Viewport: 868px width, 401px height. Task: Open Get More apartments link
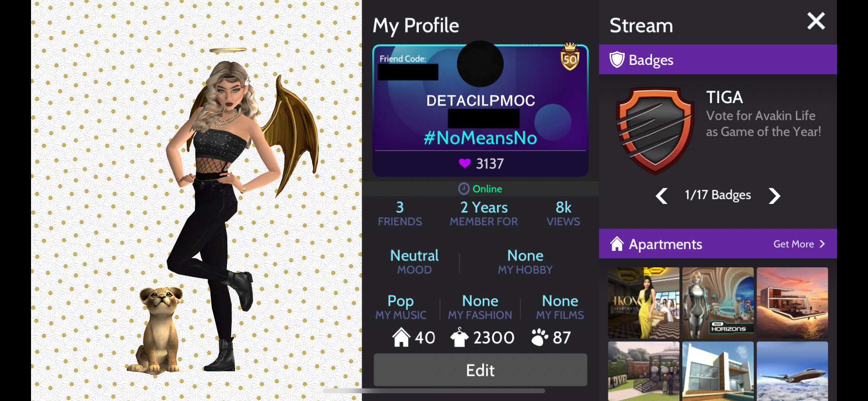tap(799, 244)
